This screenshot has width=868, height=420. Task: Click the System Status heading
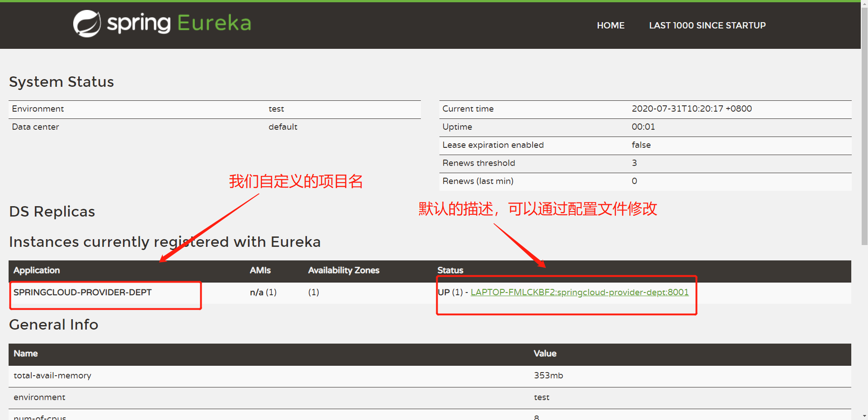coord(61,82)
